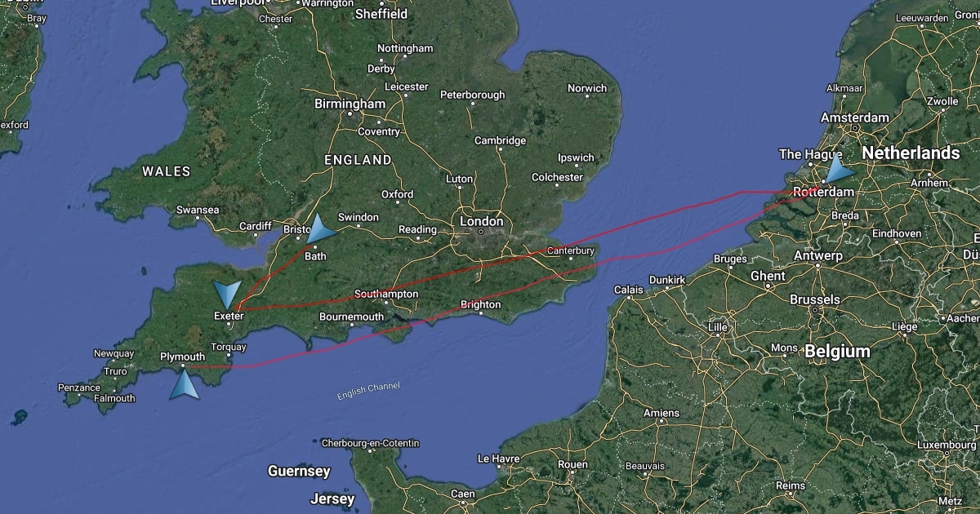The width and height of the screenshot is (980, 514).
Task: Click the Southampton city dot
Action: [387, 303]
